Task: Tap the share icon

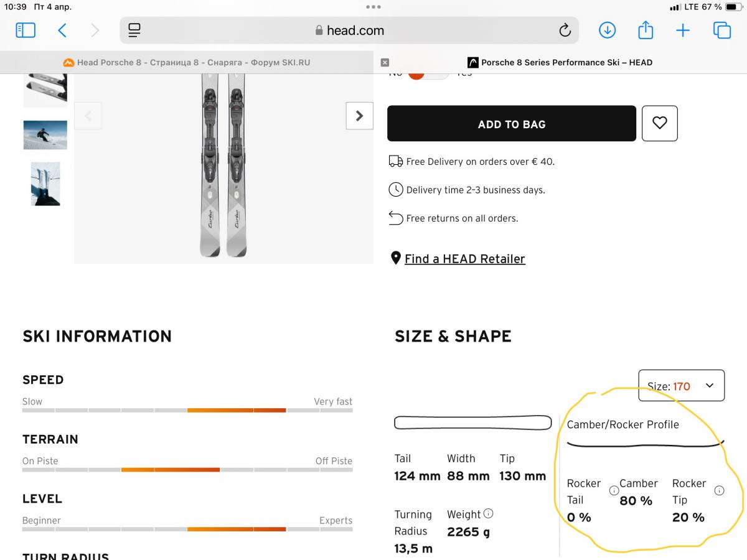Action: [x=646, y=30]
